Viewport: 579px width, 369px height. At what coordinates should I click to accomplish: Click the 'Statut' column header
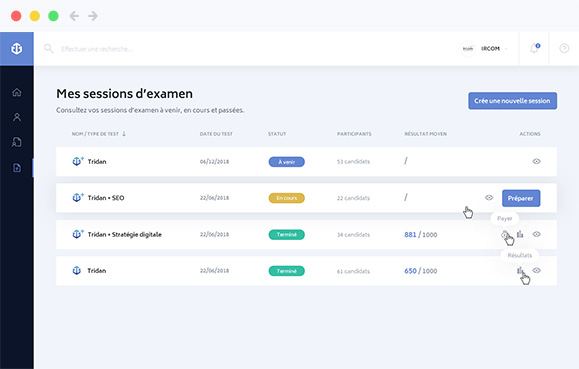click(277, 134)
